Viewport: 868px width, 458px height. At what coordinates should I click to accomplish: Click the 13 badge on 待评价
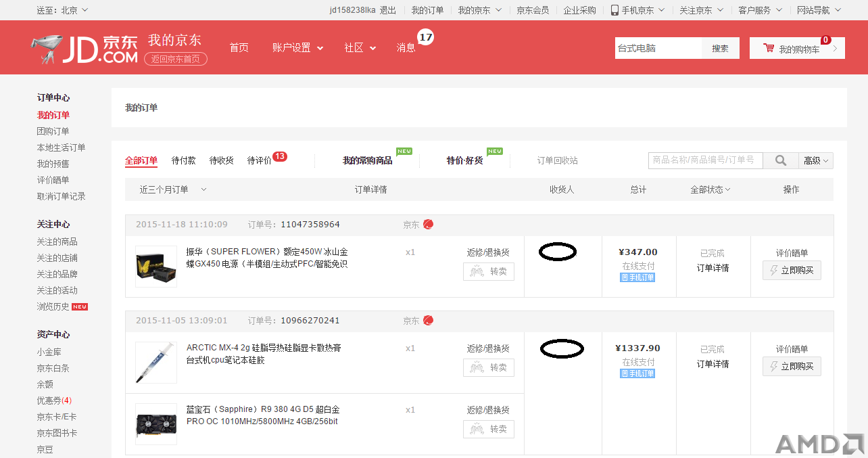coord(280,156)
